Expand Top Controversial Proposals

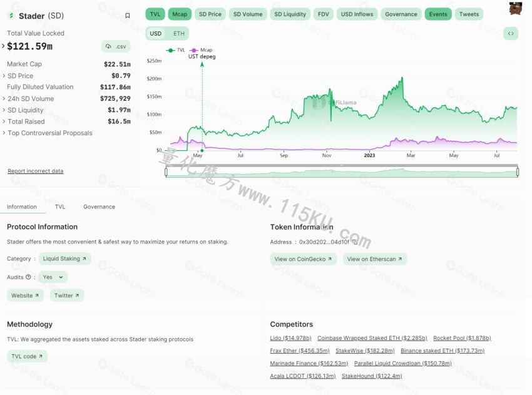(4, 133)
